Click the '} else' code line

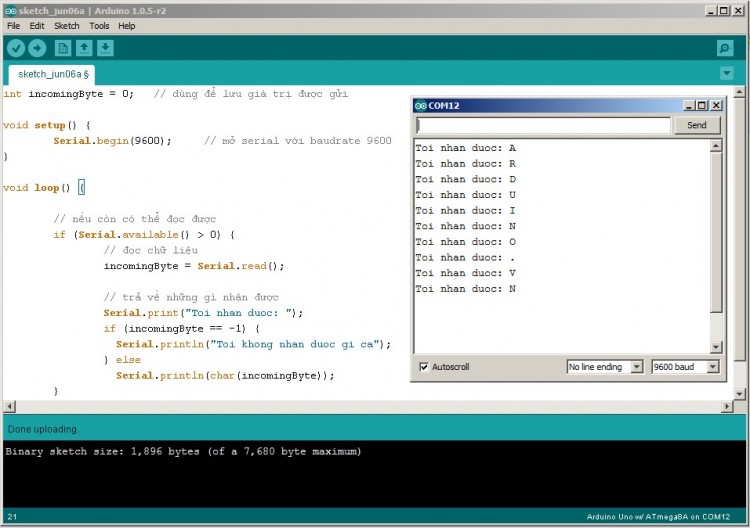pyautogui.click(x=122, y=360)
